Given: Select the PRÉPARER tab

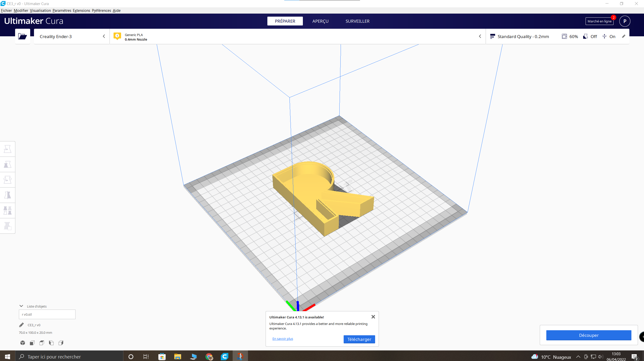Looking at the screenshot, I should pos(285,21).
